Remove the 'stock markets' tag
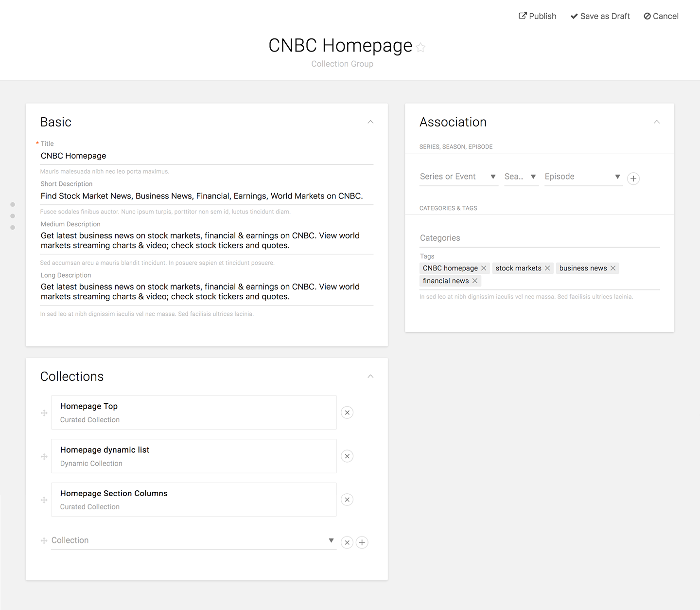700x610 pixels. (547, 268)
